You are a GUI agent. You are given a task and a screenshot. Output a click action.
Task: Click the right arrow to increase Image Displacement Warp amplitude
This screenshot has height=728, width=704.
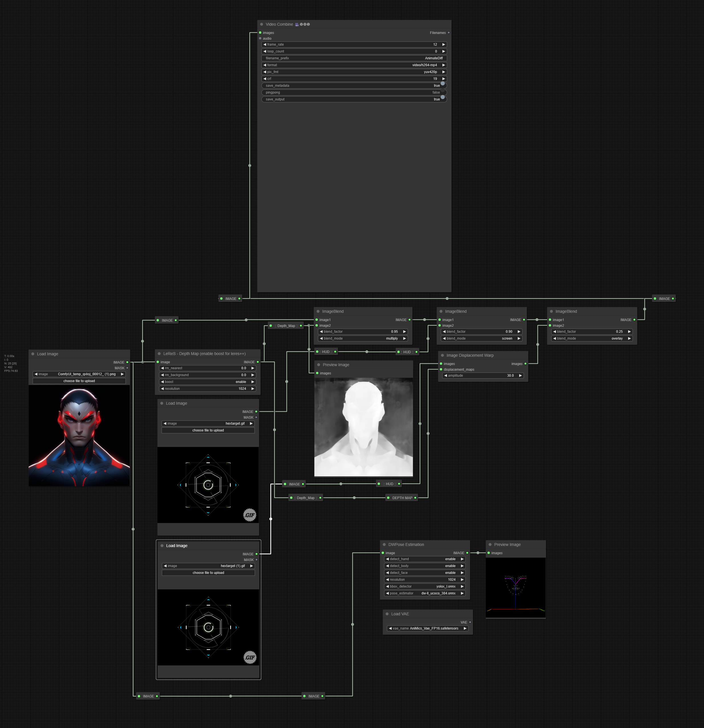point(520,376)
